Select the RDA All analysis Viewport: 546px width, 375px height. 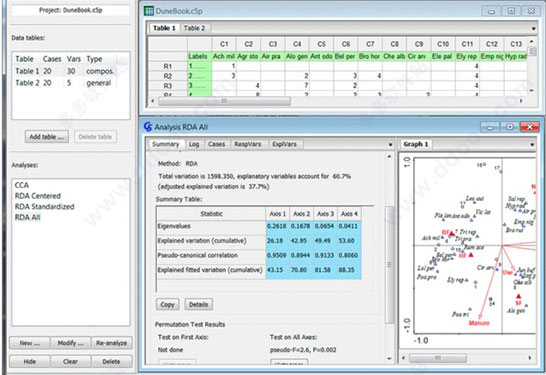28,218
